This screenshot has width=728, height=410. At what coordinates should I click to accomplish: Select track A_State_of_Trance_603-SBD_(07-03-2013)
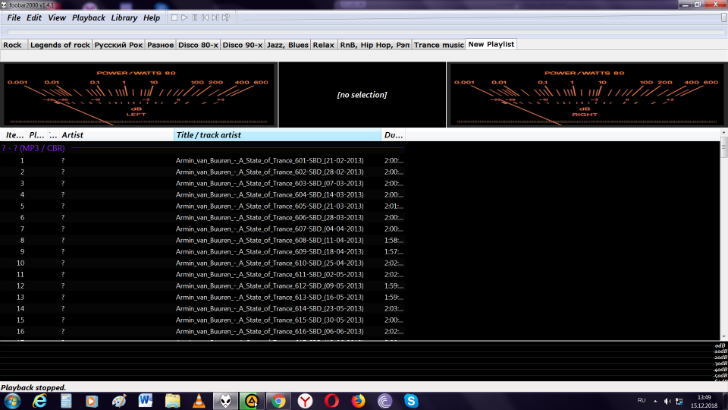tap(202, 183)
